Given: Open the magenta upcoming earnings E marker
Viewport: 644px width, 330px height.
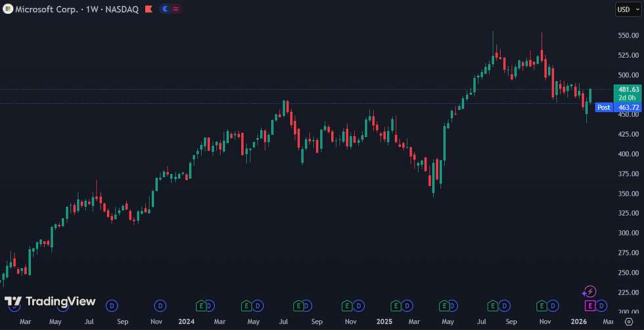Looking at the screenshot, I should tap(590, 305).
